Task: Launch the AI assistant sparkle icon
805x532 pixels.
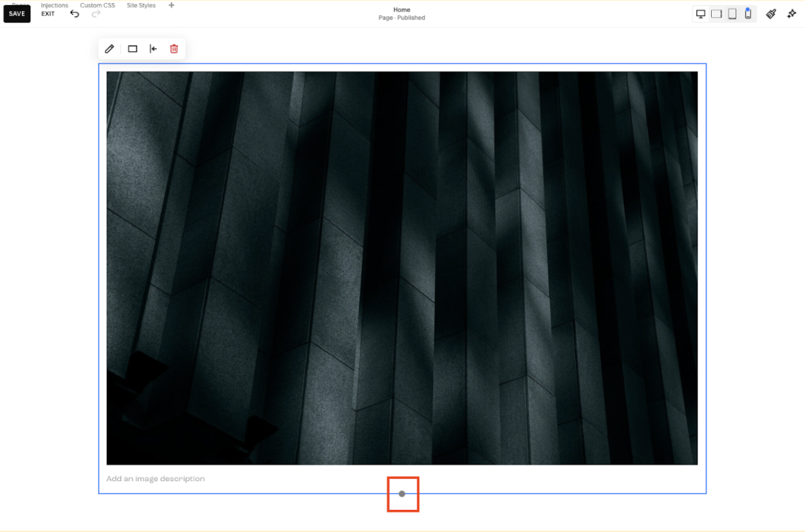Action: point(791,14)
